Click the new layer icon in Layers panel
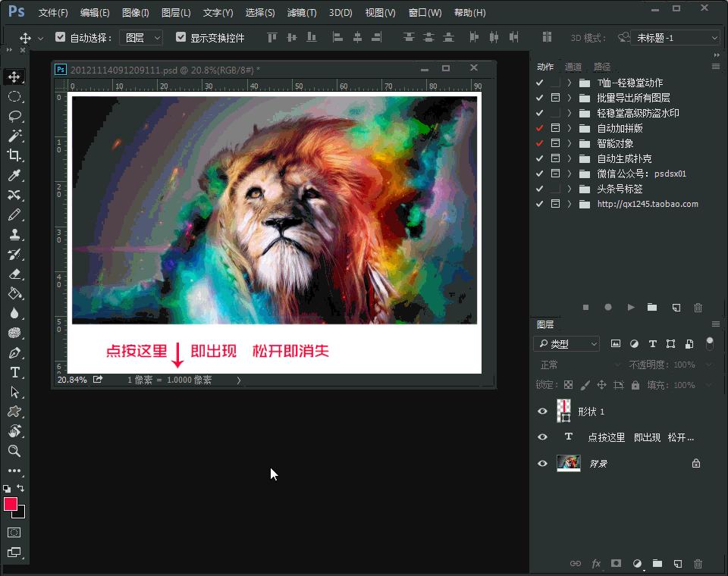728x576 pixels. (677, 564)
